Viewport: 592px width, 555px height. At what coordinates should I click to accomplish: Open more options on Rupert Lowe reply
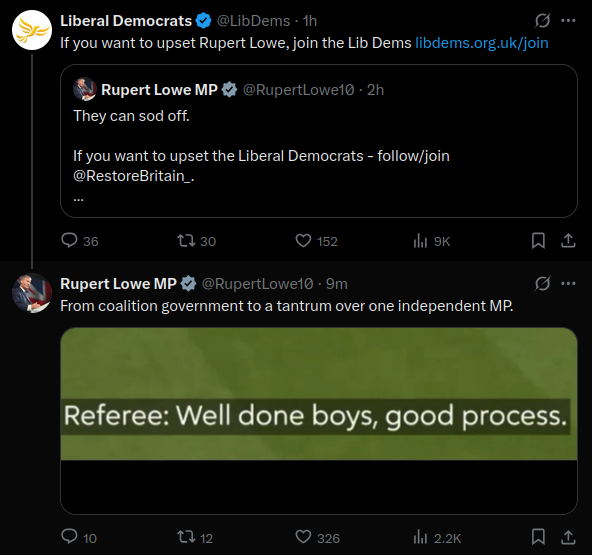[x=568, y=284]
